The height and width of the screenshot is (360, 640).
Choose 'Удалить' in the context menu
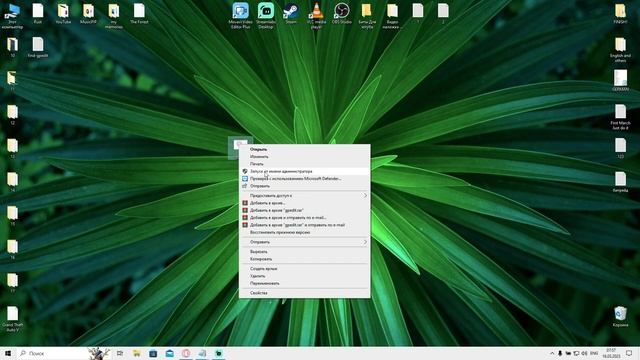304,276
